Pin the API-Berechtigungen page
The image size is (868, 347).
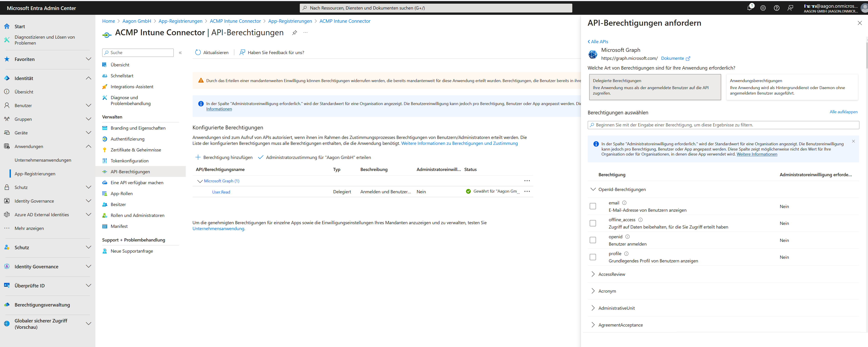click(x=295, y=33)
